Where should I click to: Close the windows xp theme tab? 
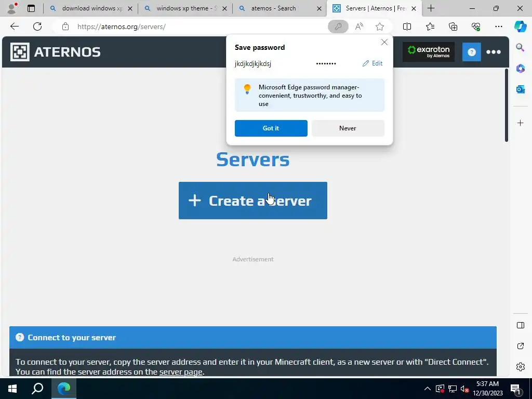(224, 8)
